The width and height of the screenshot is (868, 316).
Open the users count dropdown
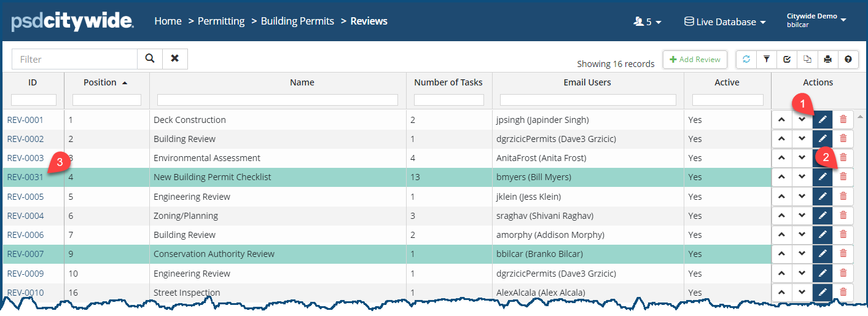(647, 22)
